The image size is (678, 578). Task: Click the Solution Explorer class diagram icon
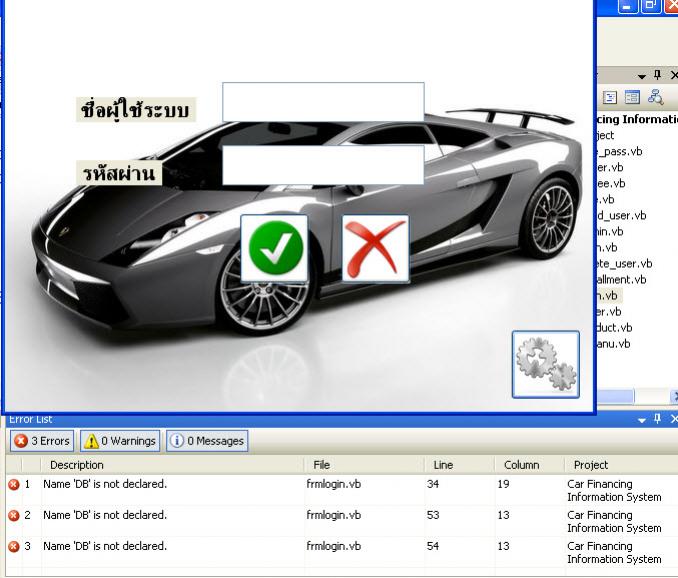656,97
